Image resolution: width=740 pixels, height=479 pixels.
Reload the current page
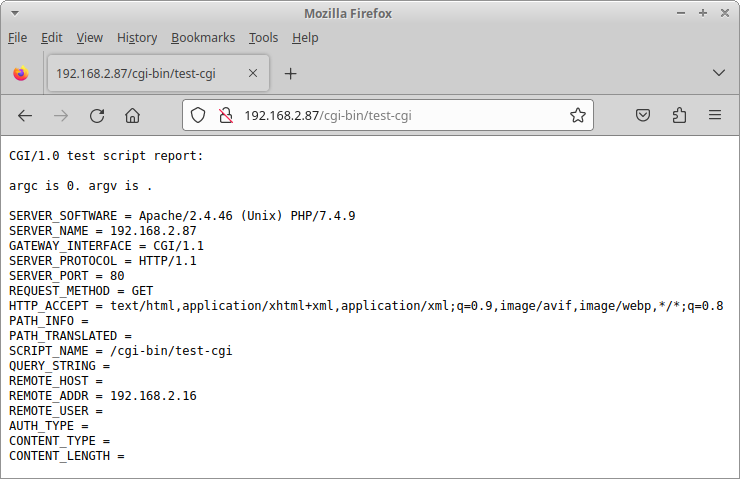point(97,115)
